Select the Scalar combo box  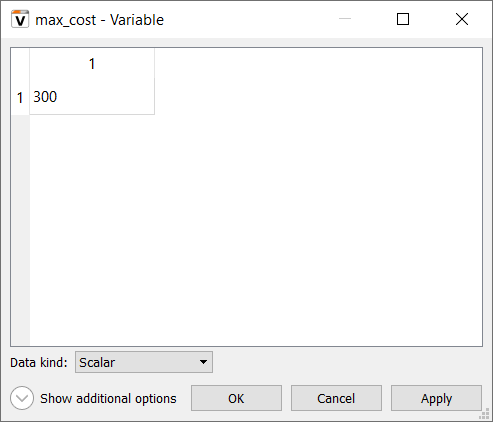144,362
